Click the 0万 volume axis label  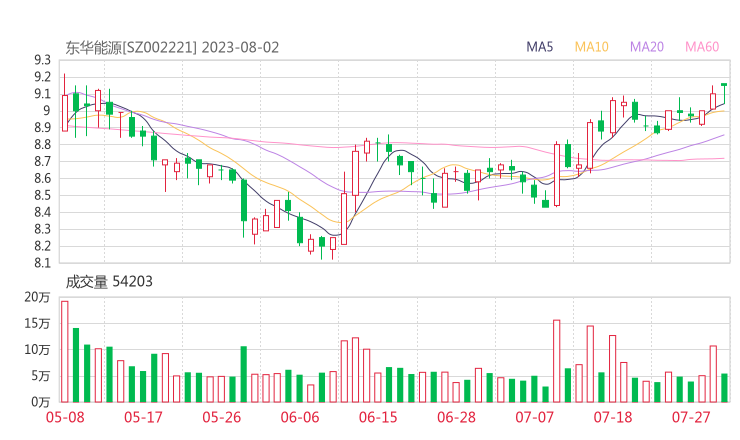tap(40, 402)
